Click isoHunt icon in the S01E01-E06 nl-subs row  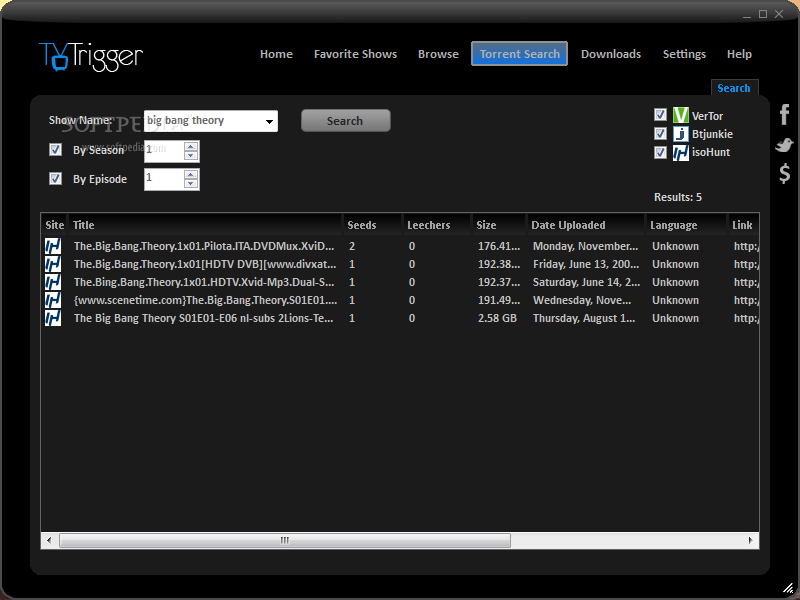[53, 318]
